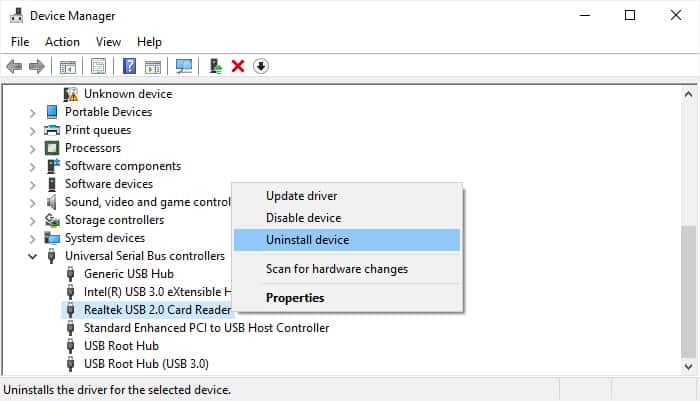This screenshot has width=700, height=401.
Task: Click the System devices label
Action: tap(105, 238)
